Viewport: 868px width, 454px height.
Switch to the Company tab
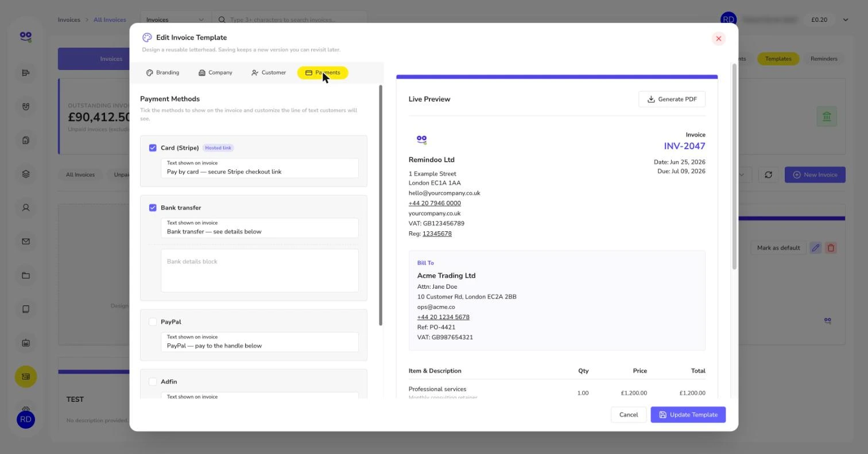click(215, 72)
